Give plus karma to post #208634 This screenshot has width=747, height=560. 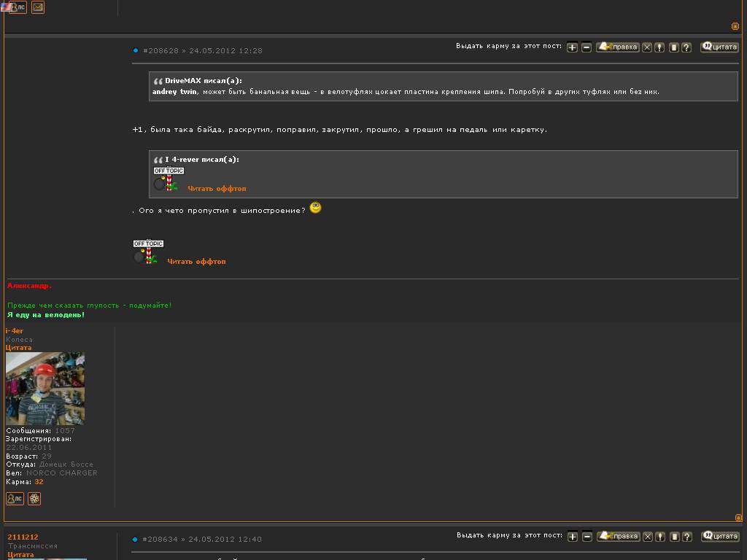click(x=572, y=537)
